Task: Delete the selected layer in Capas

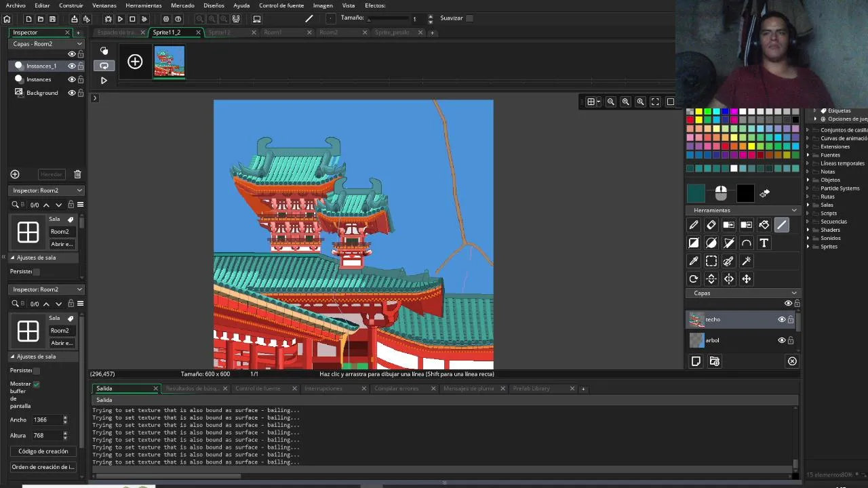Action: pos(792,361)
